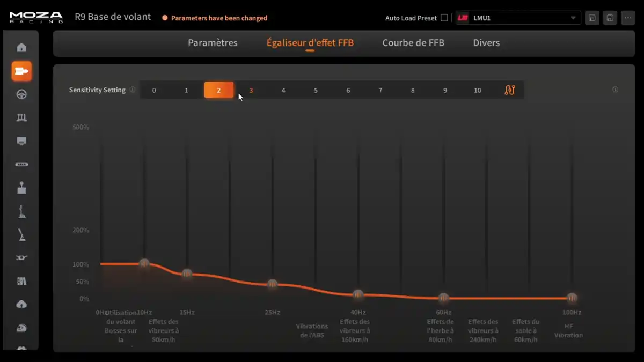Screen dimensions: 644x362
Task: Select the handbrake icon in sidebar
Action: [x=21, y=235]
